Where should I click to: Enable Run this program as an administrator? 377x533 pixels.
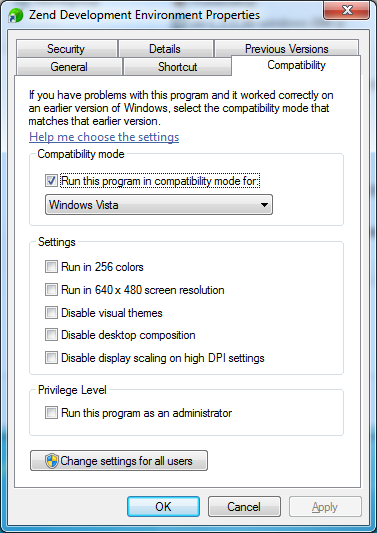51,413
